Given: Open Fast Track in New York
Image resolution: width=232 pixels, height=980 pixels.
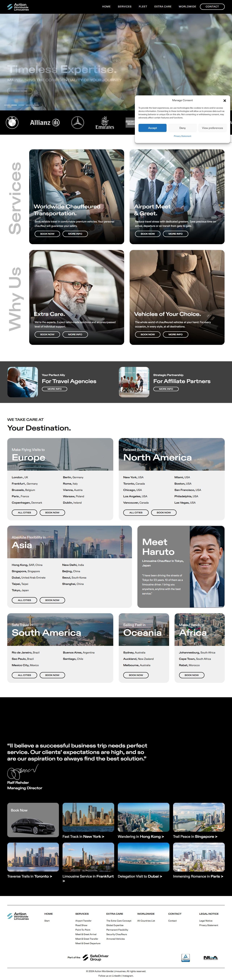Looking at the screenshot, I should pyautogui.click(x=83, y=837).
